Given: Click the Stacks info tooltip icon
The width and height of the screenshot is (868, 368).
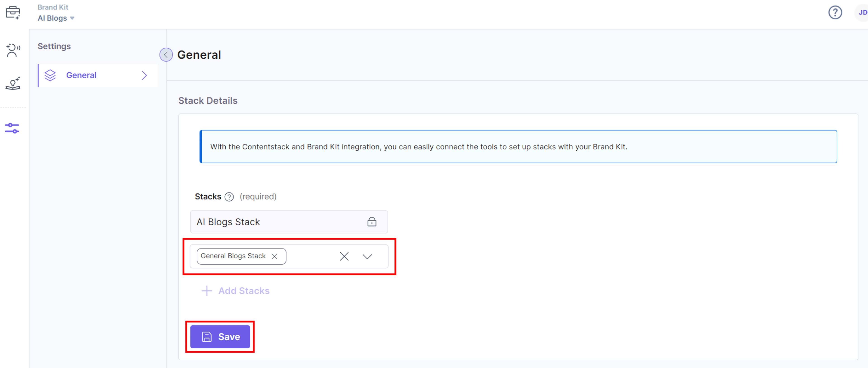Looking at the screenshot, I should 229,197.
